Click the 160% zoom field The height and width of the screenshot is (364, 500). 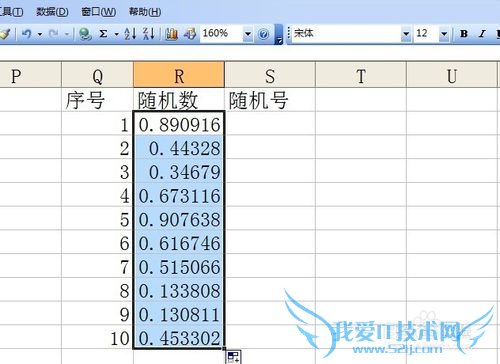(x=222, y=34)
